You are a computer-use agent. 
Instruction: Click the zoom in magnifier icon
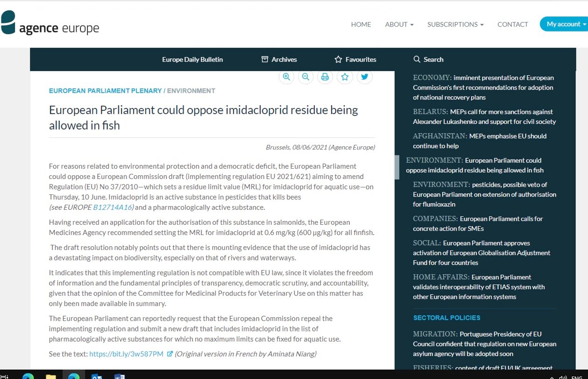(x=286, y=77)
